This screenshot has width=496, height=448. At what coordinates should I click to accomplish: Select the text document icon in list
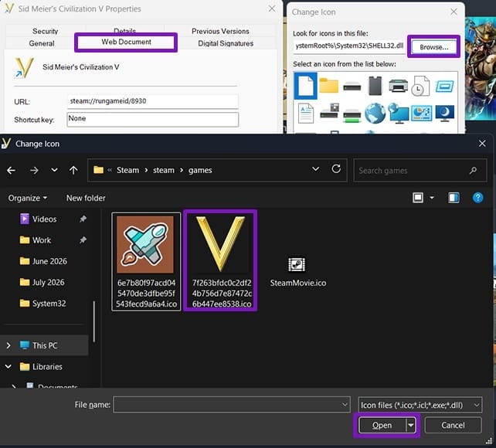(306, 113)
